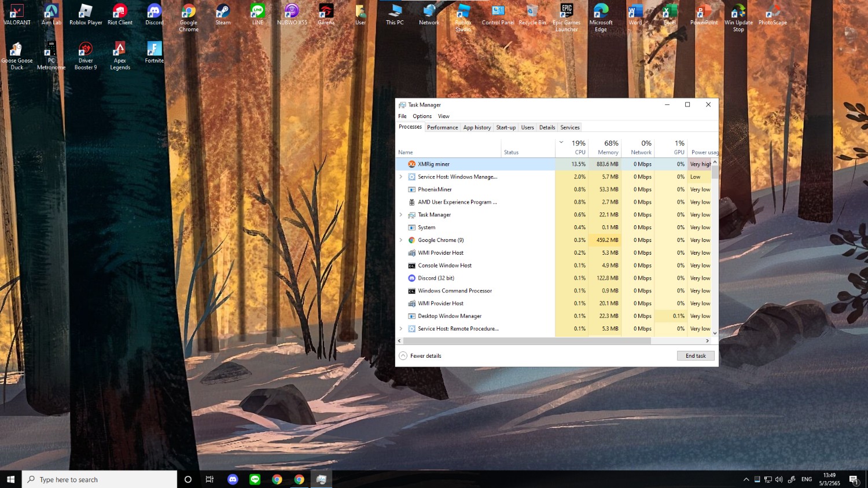Click the taskbar search box
Screen dimensions: 868x488
pyautogui.click(x=100, y=479)
